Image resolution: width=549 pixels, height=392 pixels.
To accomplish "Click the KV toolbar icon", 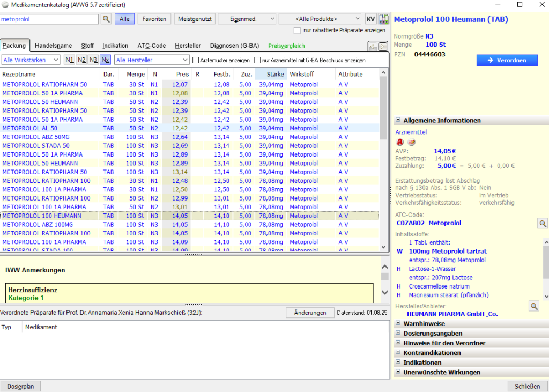I will click(x=370, y=19).
